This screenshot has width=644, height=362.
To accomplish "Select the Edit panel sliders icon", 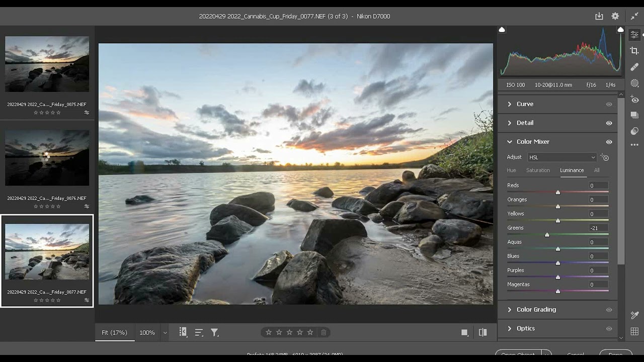I will pos(634,35).
